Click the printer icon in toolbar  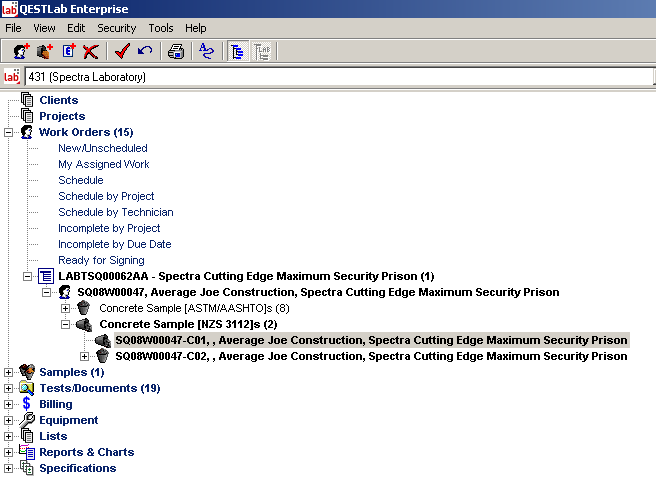coord(175,51)
